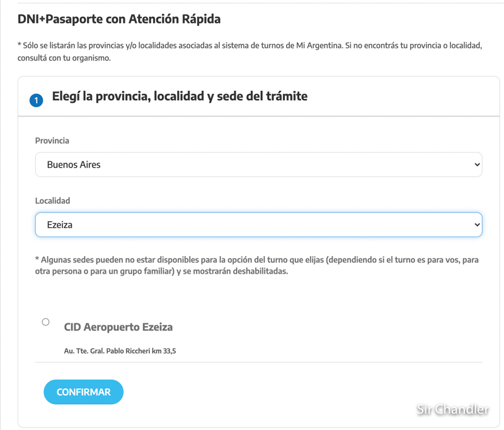Click the Ezeiza value in the Localidad field

tap(60, 224)
